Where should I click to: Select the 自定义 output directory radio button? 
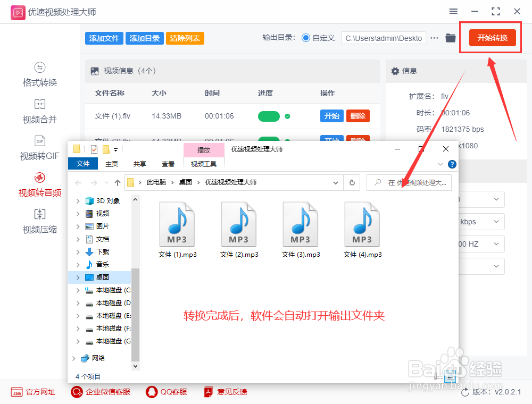[306, 38]
